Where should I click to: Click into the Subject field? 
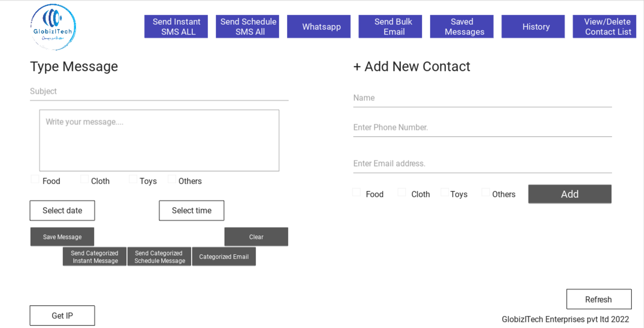click(x=159, y=92)
